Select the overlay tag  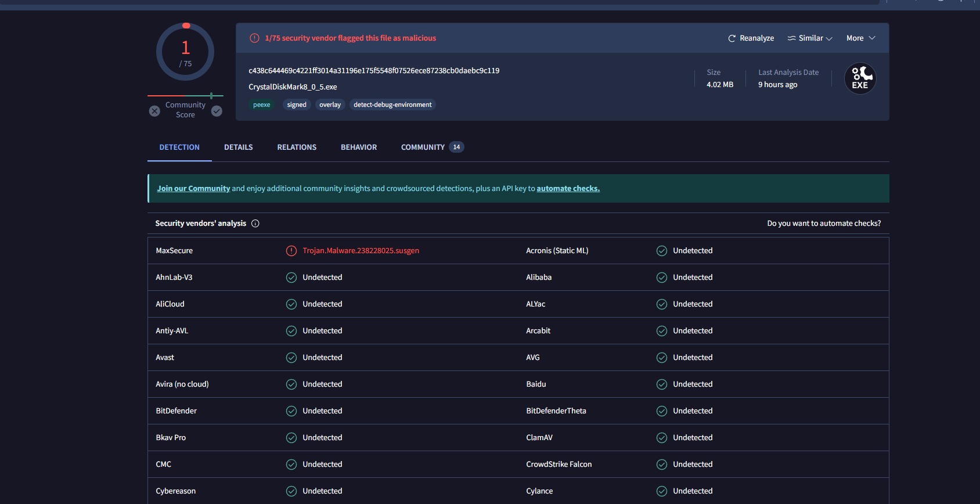(x=330, y=105)
